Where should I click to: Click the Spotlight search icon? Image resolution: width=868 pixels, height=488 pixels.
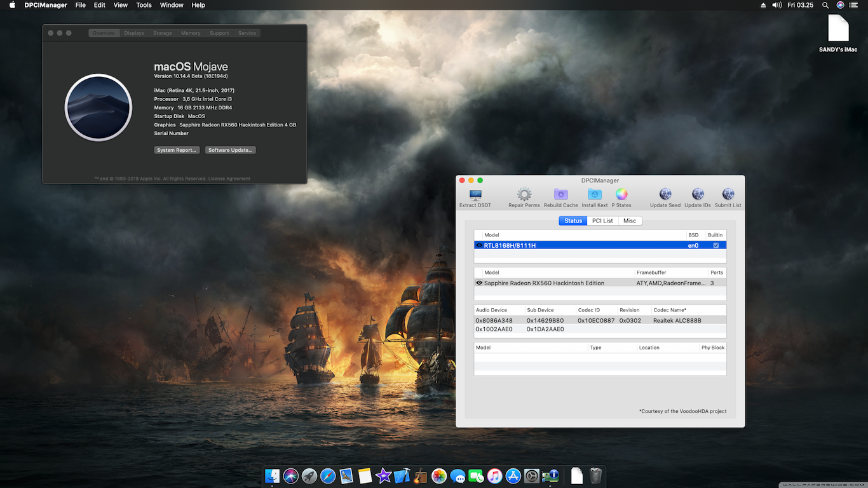[x=825, y=5]
